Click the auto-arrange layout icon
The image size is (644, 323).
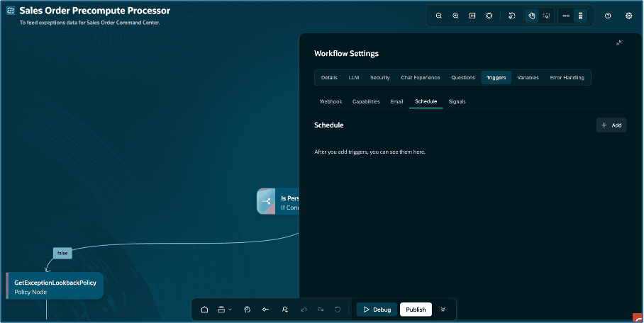coord(512,16)
